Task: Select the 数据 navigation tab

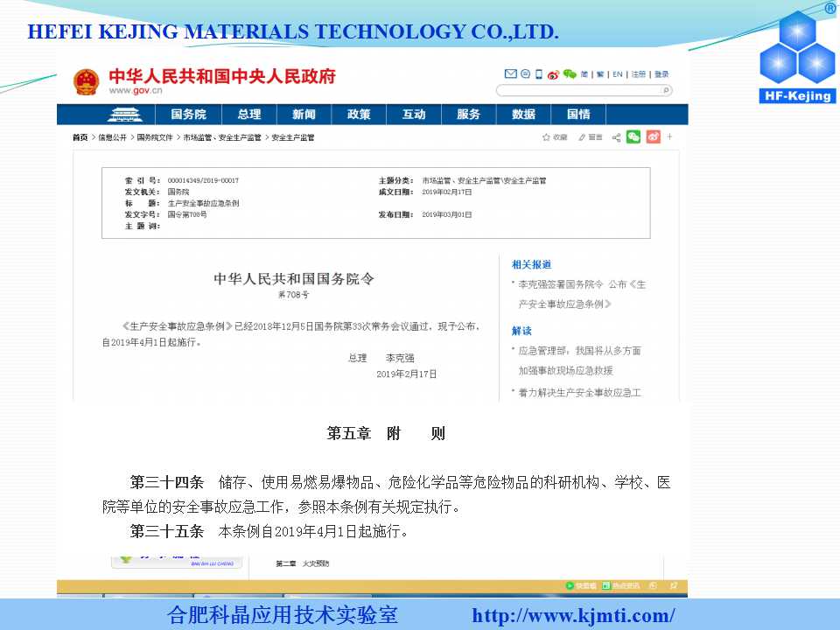Action: click(x=523, y=114)
